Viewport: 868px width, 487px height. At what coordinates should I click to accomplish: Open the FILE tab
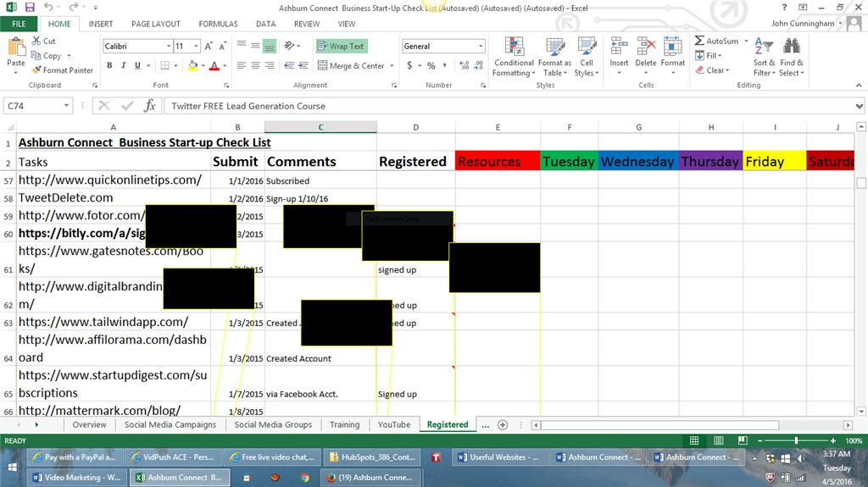[x=19, y=24]
